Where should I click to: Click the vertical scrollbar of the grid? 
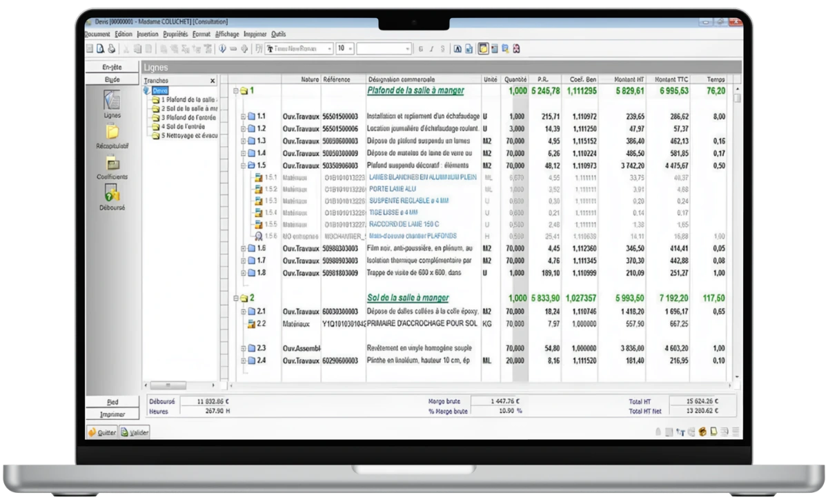coord(737,233)
